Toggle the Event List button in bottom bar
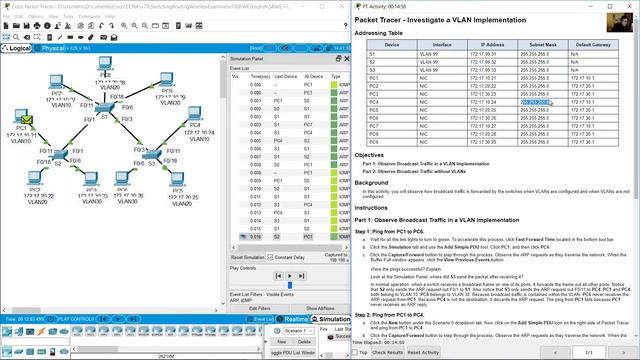Screen dimensions: 640x360 260,319
